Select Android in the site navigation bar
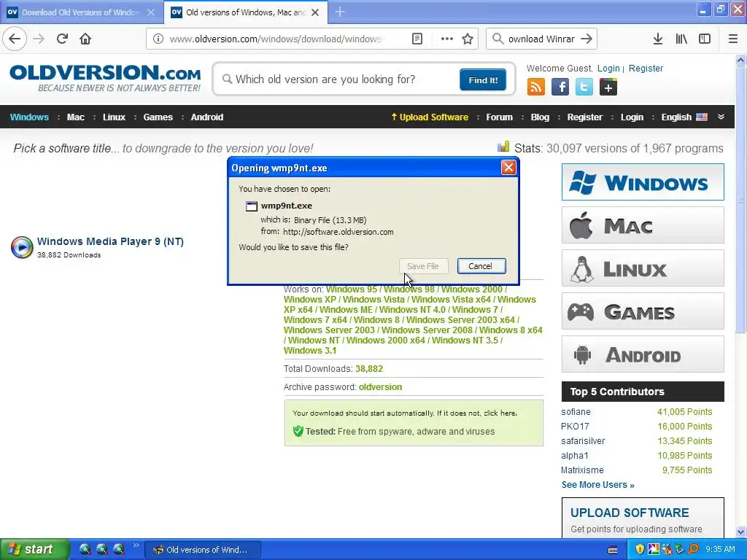Screen dimensions: 747x560 coord(206,117)
